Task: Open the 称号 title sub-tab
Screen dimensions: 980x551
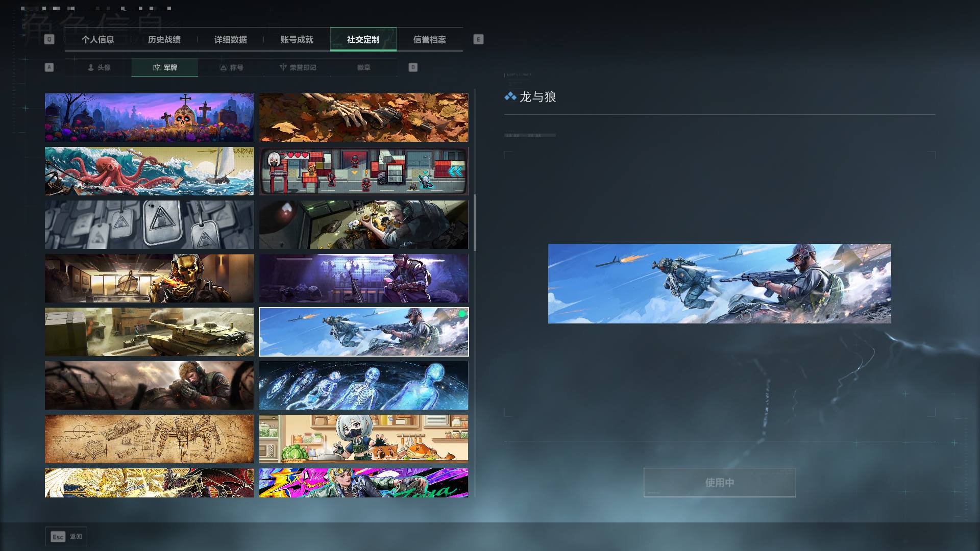Action: 231,67
